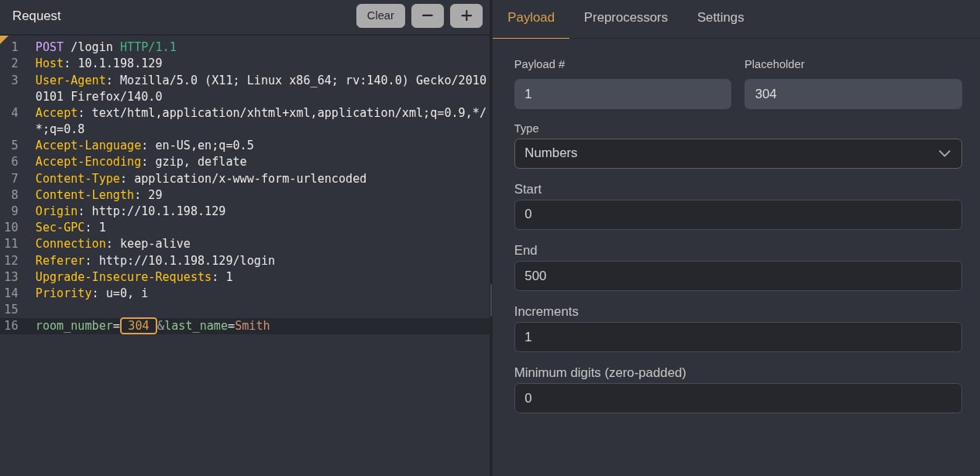Image resolution: width=980 pixels, height=476 pixels.
Task: Click the Minimum digits zero-padded field
Action: click(x=738, y=398)
